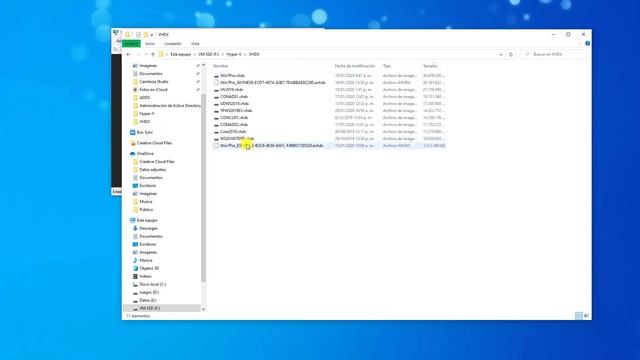640x360 pixels.
Task: Expand the ribbon chevron
Action: pos(580,43)
